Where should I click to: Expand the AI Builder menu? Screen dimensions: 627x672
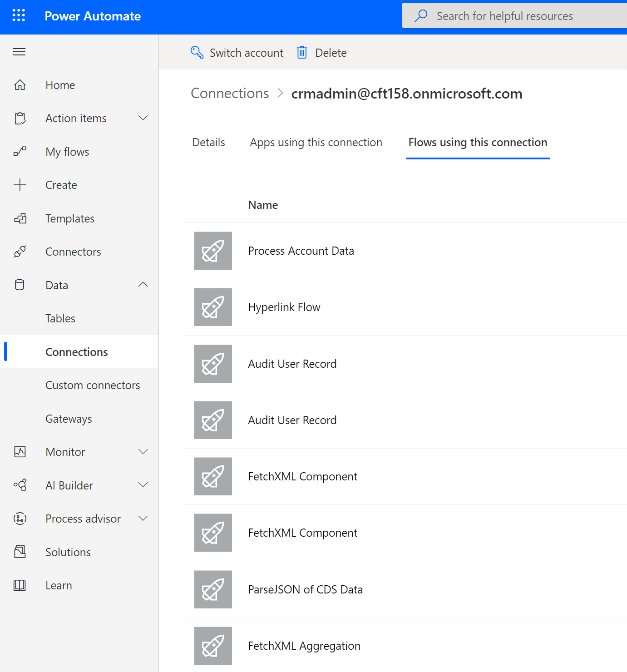pyautogui.click(x=144, y=485)
